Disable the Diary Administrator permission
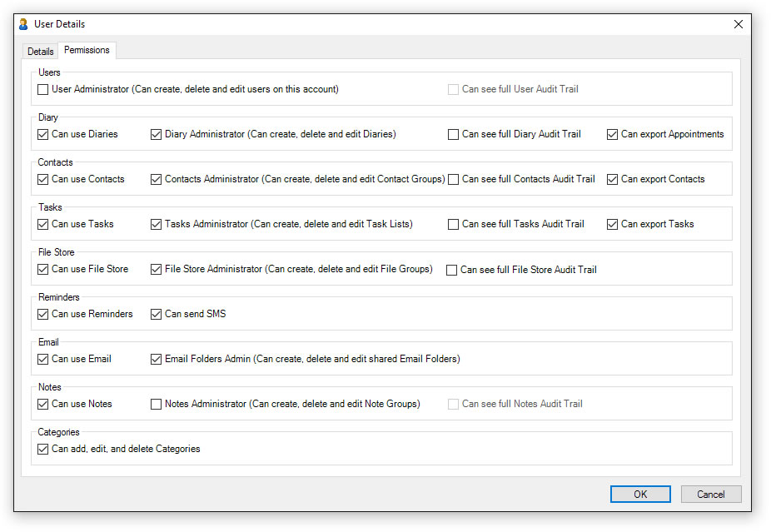Screen dimensions: 771x532 [157, 134]
